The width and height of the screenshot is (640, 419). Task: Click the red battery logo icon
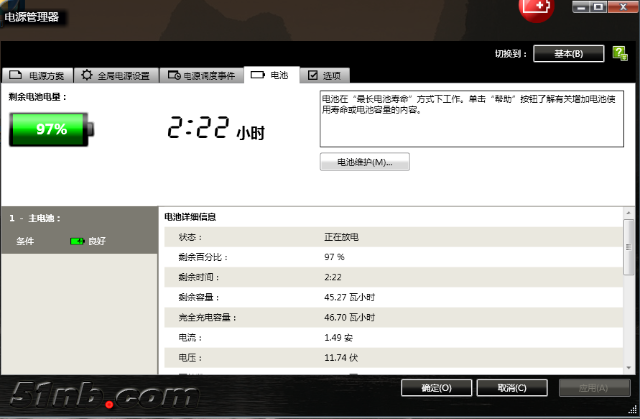[536, 8]
